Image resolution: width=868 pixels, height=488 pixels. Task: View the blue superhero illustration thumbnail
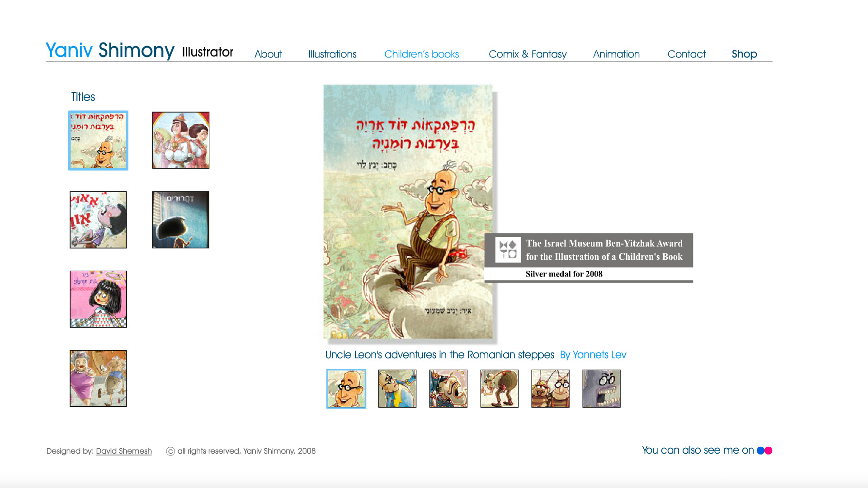[397, 389]
